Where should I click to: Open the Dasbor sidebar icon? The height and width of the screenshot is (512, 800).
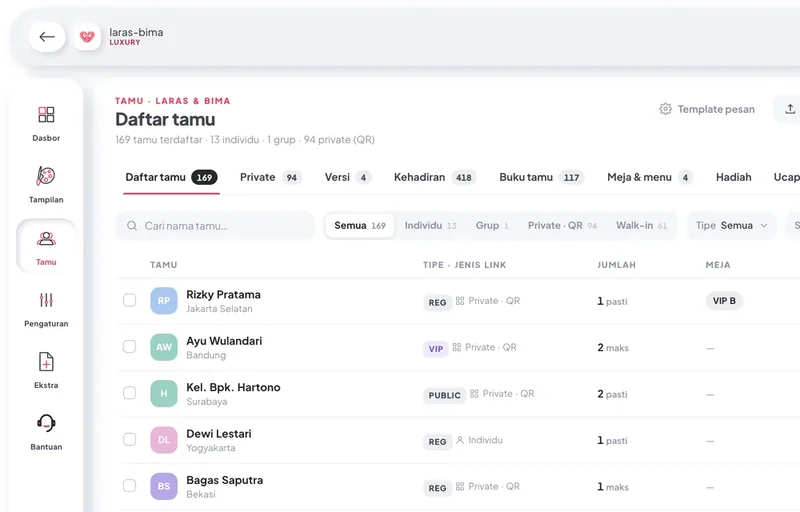tap(46, 114)
